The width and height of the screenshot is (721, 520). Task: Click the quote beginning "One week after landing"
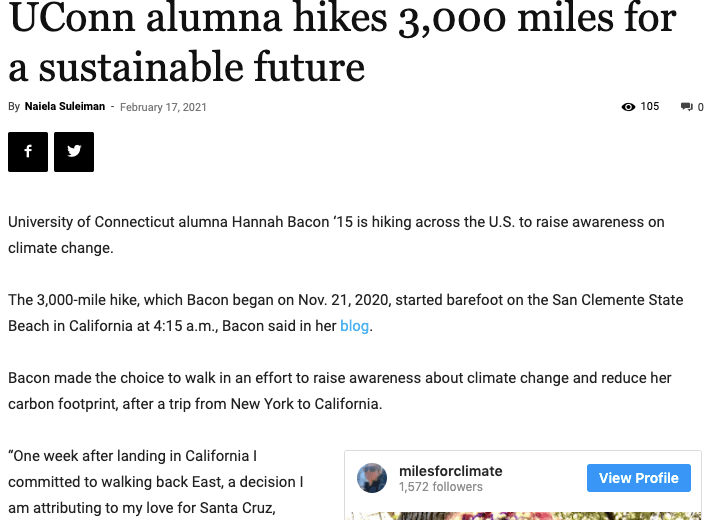[156, 481]
